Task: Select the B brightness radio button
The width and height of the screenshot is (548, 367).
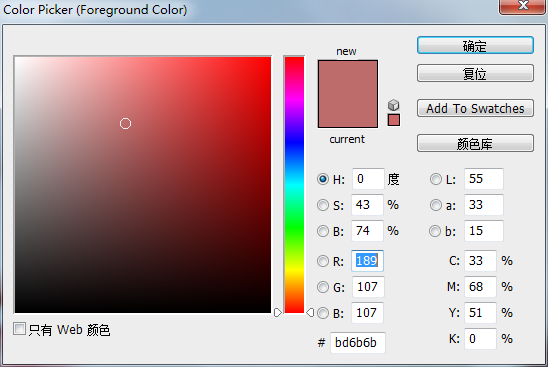Action: point(323,231)
